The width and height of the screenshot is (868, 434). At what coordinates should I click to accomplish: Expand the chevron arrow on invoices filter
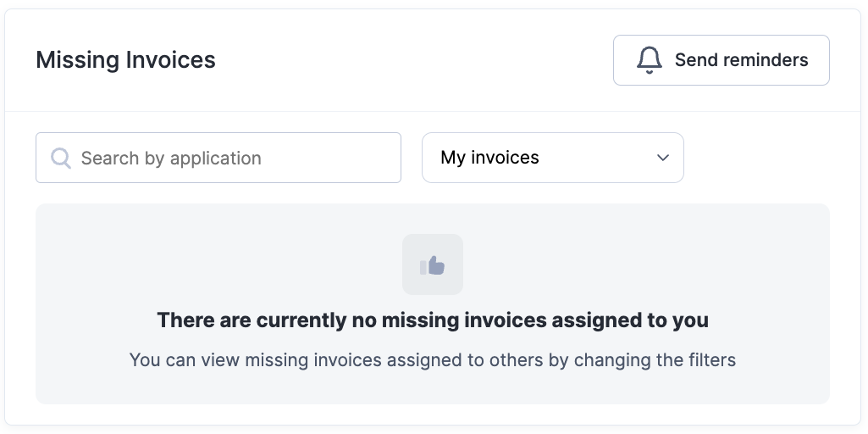[x=663, y=158]
